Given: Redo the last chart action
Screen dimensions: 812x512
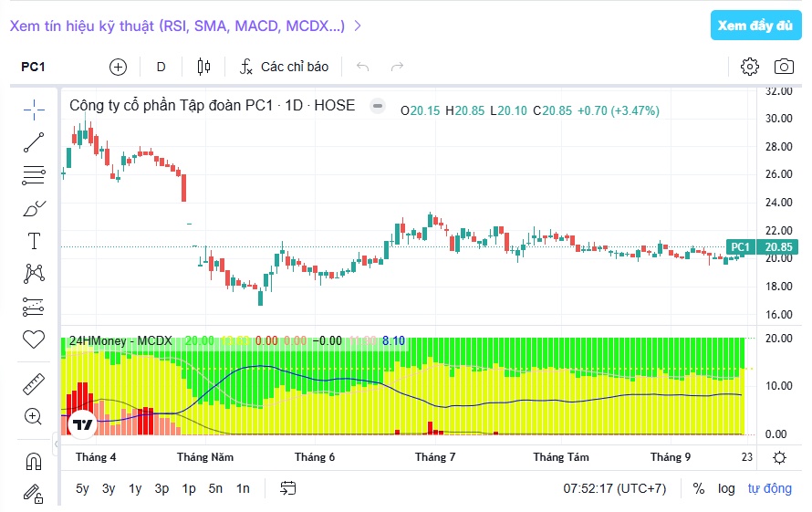Looking at the screenshot, I should 397,67.
